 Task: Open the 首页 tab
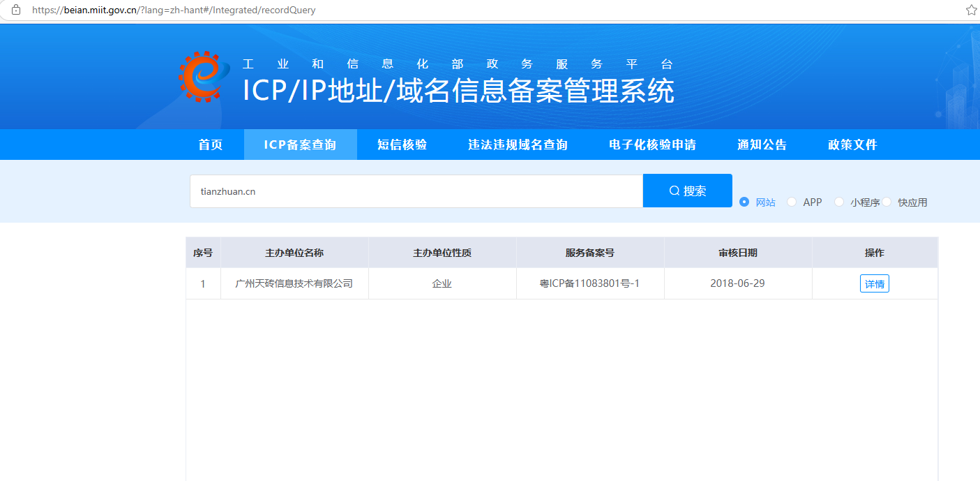pos(211,145)
